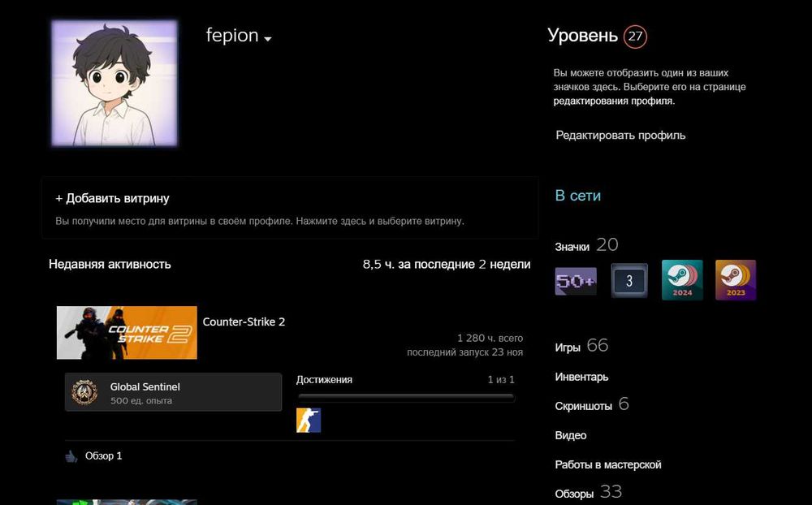Click последний запуск 23 ноя text
812x505 pixels.
pyautogui.click(x=465, y=352)
